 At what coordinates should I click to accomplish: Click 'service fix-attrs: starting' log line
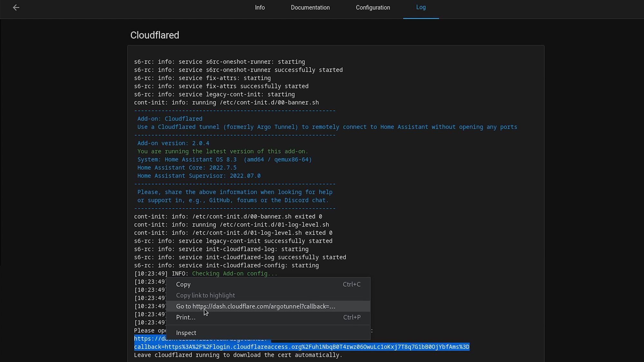[x=202, y=78]
